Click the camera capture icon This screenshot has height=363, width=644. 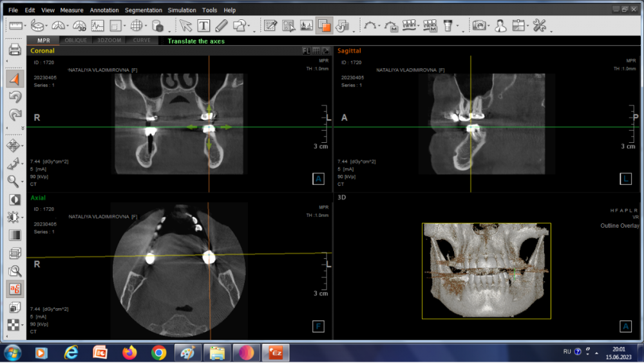(478, 26)
